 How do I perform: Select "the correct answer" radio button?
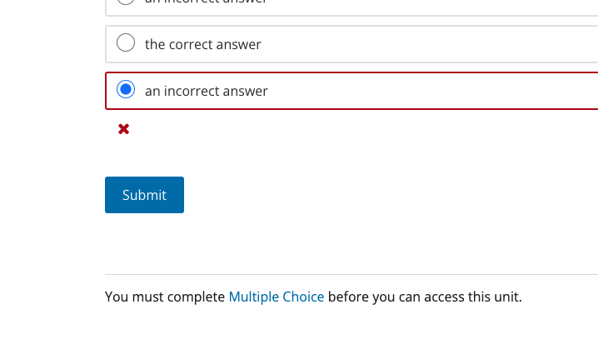(126, 42)
